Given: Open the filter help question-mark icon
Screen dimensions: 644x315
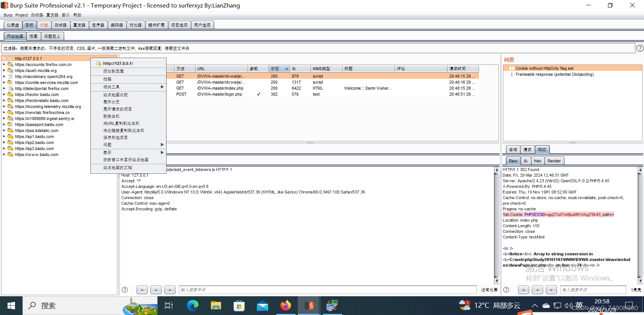Looking at the screenshot, I should [640, 48].
